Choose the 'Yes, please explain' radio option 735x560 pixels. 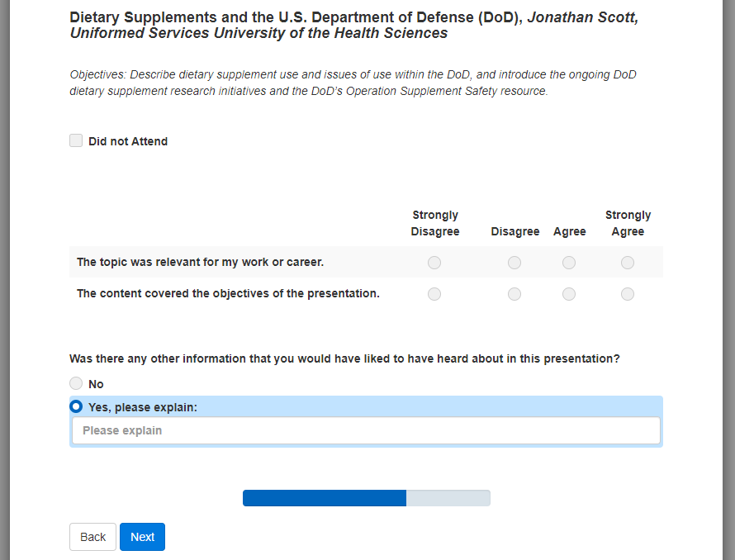tap(76, 406)
